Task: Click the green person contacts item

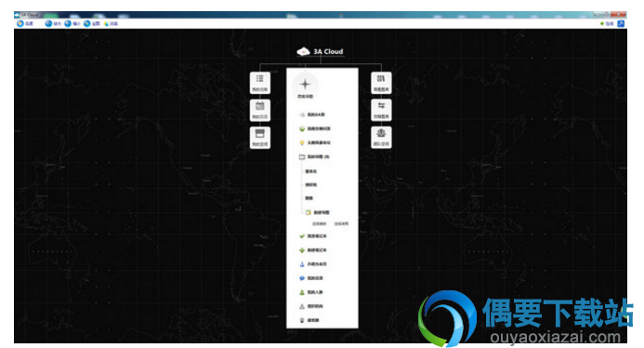Action: pyautogui.click(x=311, y=292)
